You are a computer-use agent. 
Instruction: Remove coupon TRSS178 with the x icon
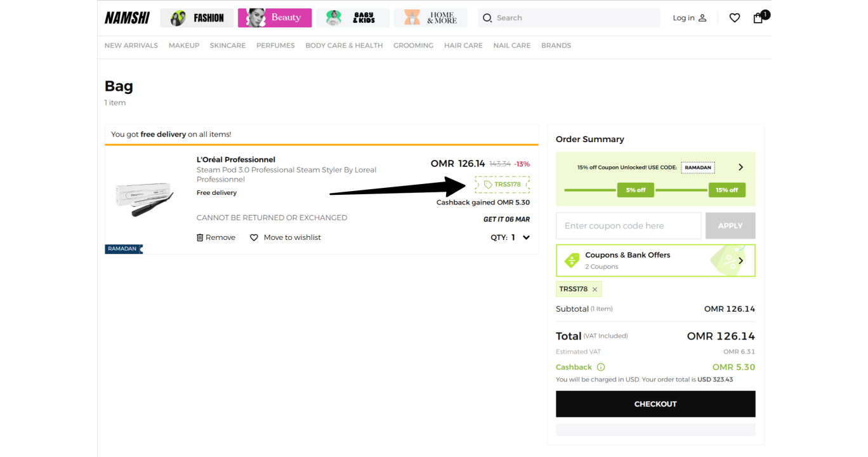pos(595,289)
